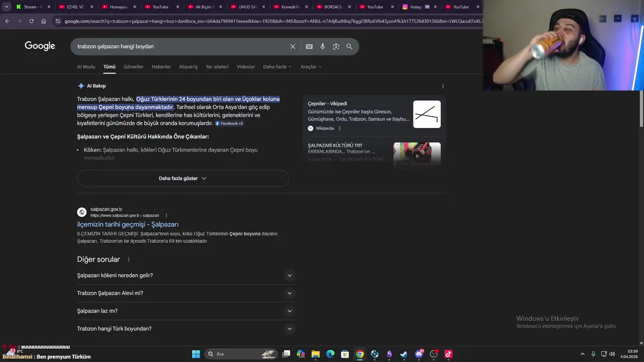Launch File Explorer from the taskbar
Image resolution: width=644 pixels, height=362 pixels.
(x=315, y=354)
